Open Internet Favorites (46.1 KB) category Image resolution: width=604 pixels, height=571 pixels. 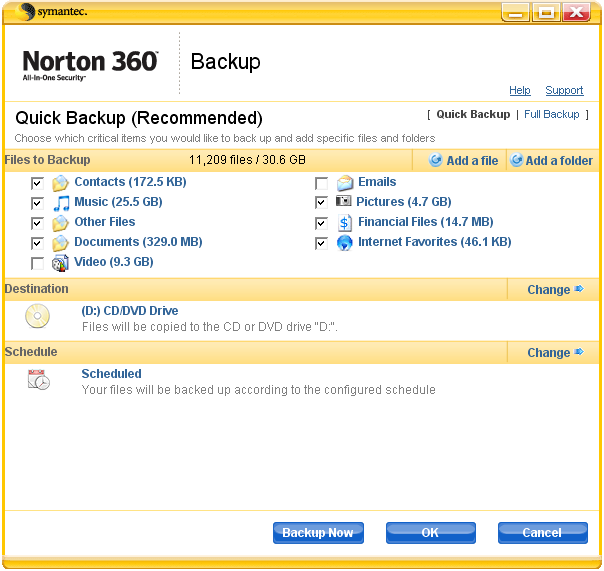pos(435,242)
